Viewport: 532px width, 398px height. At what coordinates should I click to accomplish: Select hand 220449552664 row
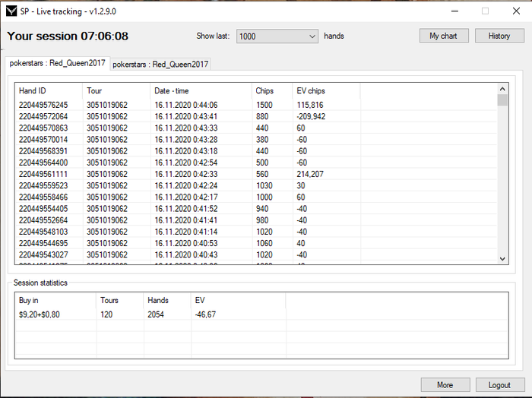(x=256, y=220)
